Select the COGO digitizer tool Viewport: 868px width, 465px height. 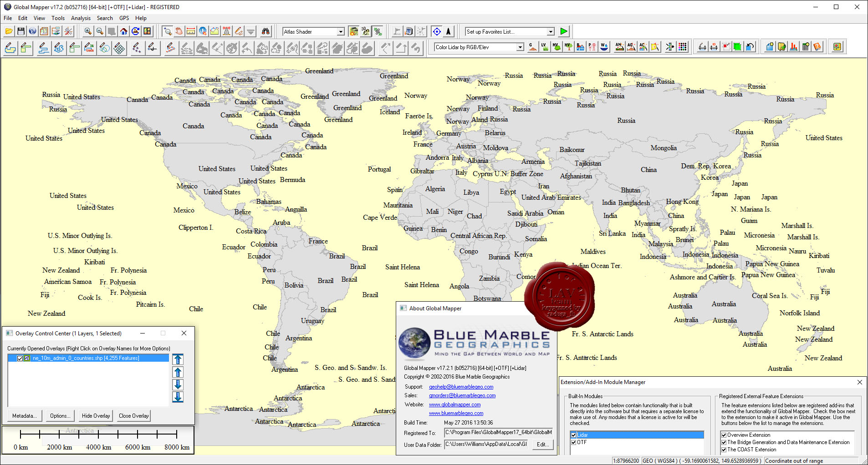(89, 47)
